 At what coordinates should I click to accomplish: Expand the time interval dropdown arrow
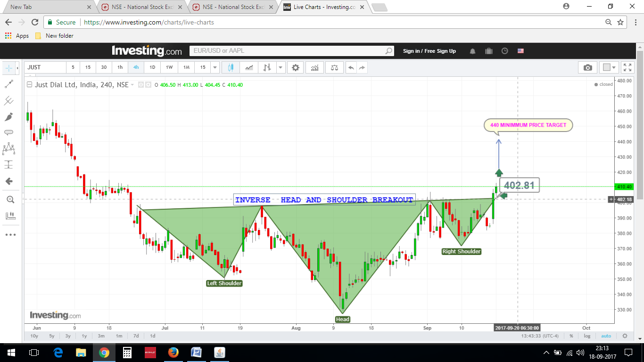tap(215, 67)
